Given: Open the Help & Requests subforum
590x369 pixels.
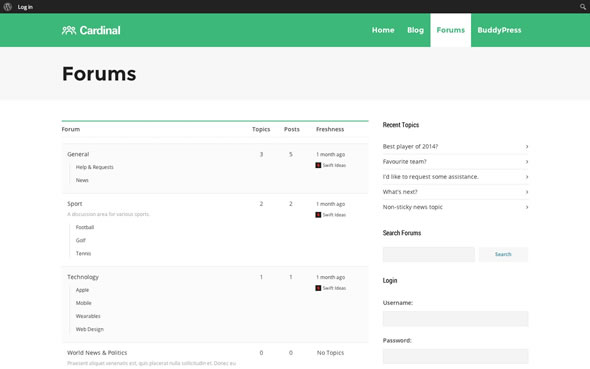Looking at the screenshot, I should (94, 167).
